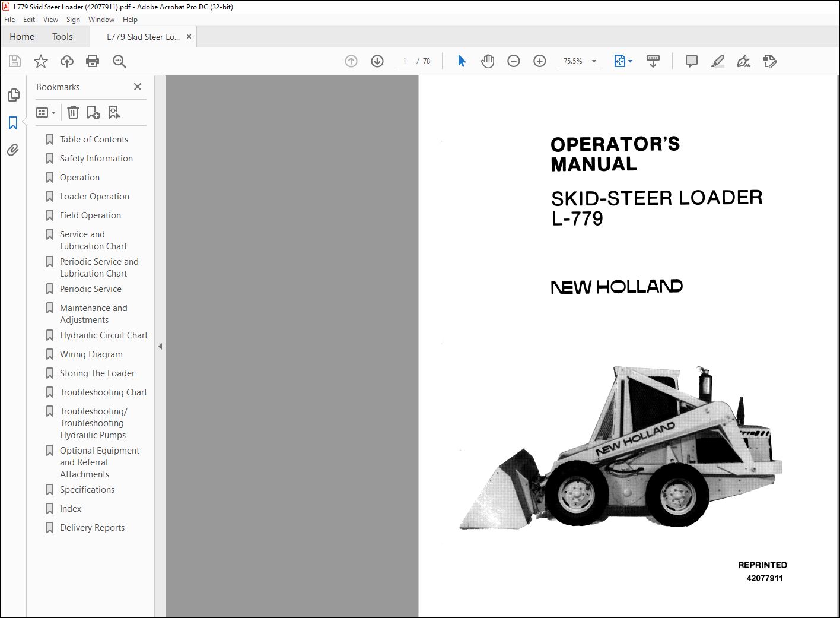Print the document using the printer icon

93,61
